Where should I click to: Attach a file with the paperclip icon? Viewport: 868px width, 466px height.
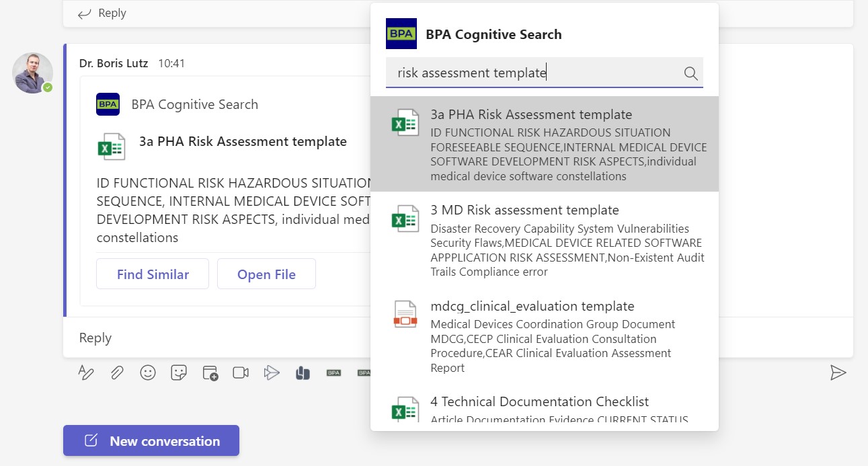click(x=117, y=373)
